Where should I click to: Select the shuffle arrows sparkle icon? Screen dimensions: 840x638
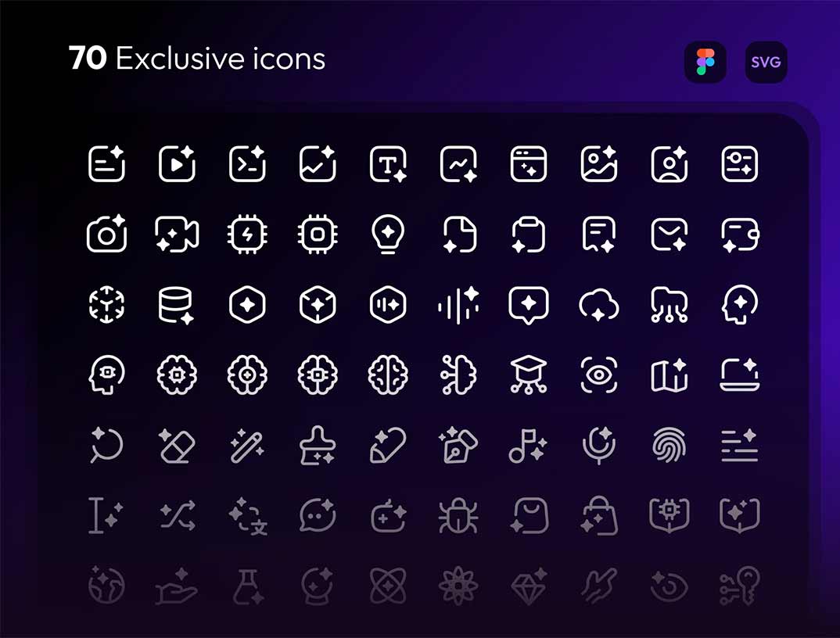[x=178, y=515]
